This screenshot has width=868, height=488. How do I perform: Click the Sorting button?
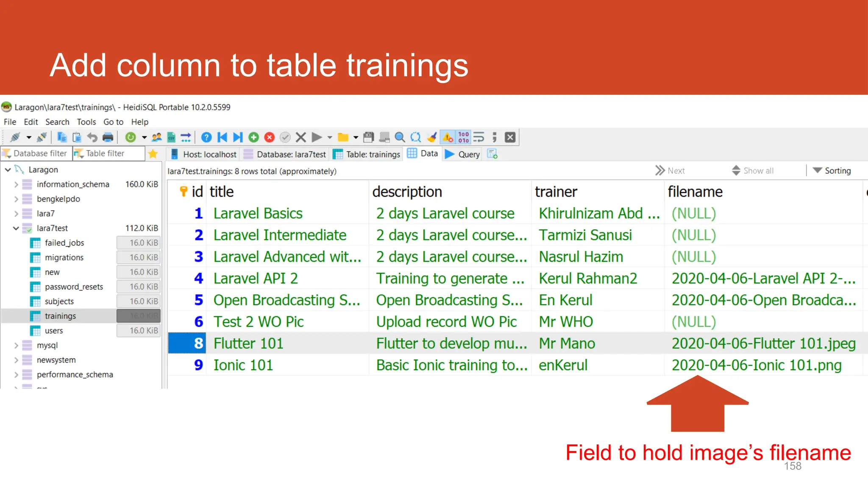[x=832, y=171]
